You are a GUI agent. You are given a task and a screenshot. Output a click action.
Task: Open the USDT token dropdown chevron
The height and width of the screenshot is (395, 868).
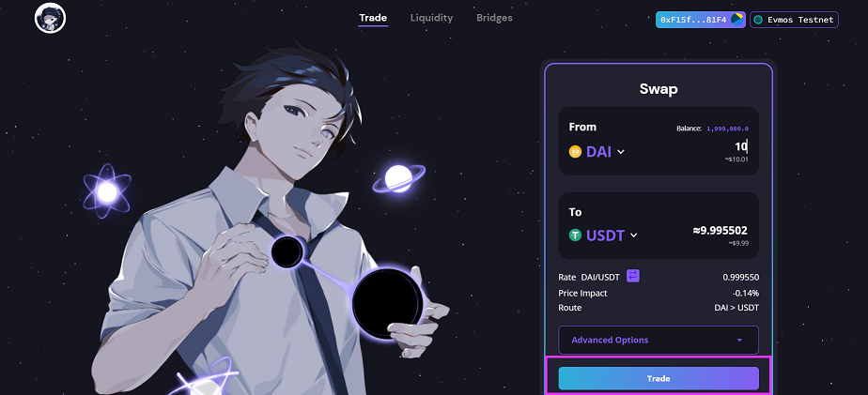click(x=634, y=235)
